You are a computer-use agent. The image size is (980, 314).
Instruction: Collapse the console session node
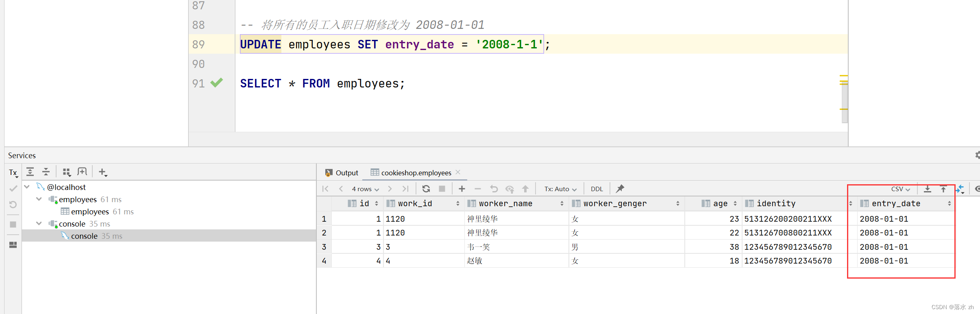39,223
